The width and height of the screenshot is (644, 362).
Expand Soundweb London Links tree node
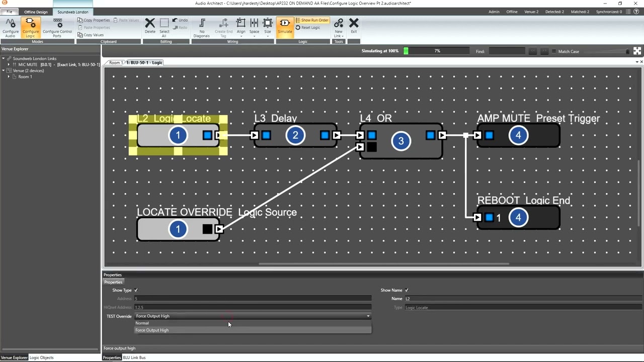point(4,58)
